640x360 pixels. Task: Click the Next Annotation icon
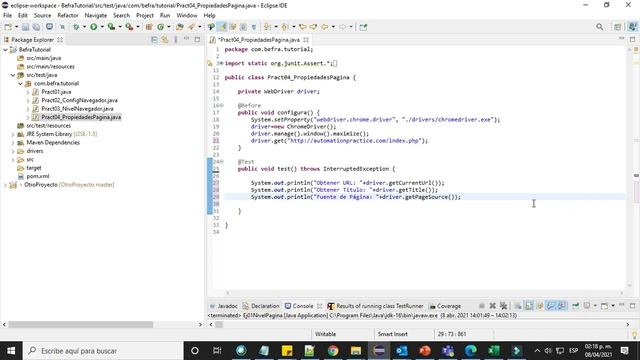coord(267,27)
